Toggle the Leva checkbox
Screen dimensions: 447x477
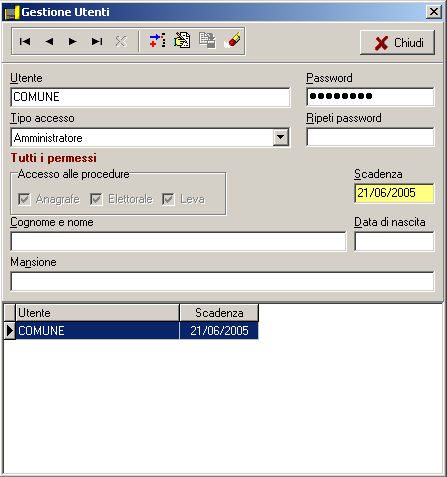(x=168, y=200)
